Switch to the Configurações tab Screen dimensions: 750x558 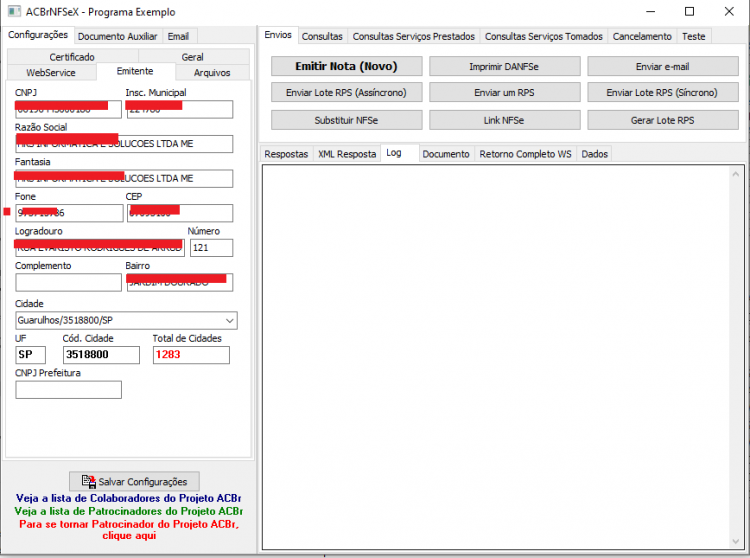(x=38, y=35)
